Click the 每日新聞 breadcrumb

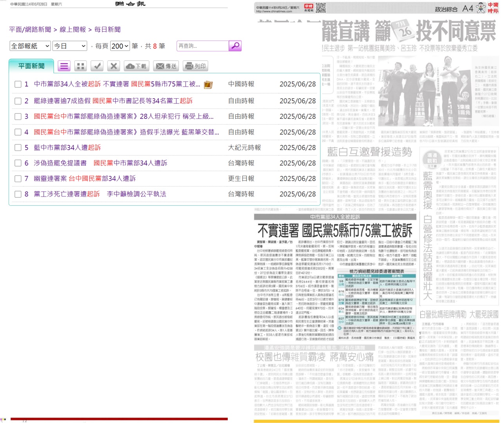[x=108, y=29]
